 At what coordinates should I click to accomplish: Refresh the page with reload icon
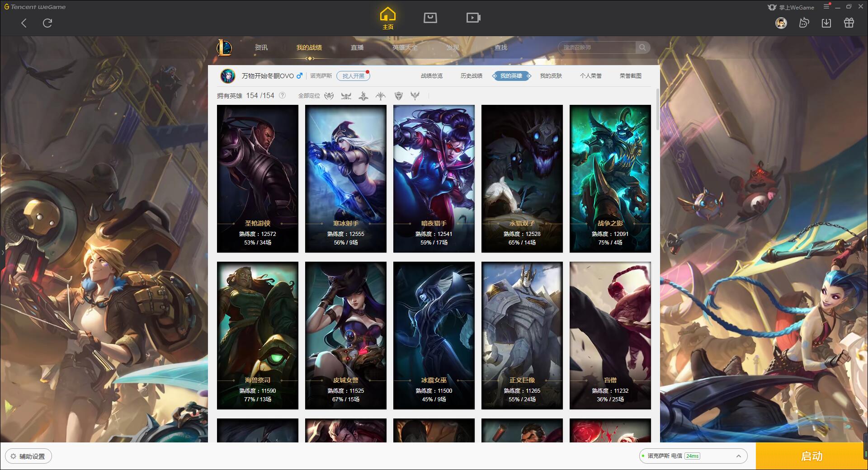click(x=47, y=23)
